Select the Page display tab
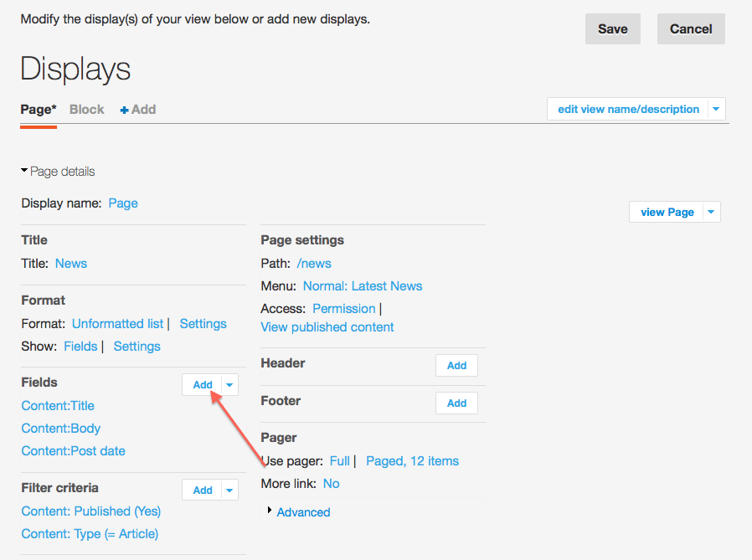 [x=38, y=110]
